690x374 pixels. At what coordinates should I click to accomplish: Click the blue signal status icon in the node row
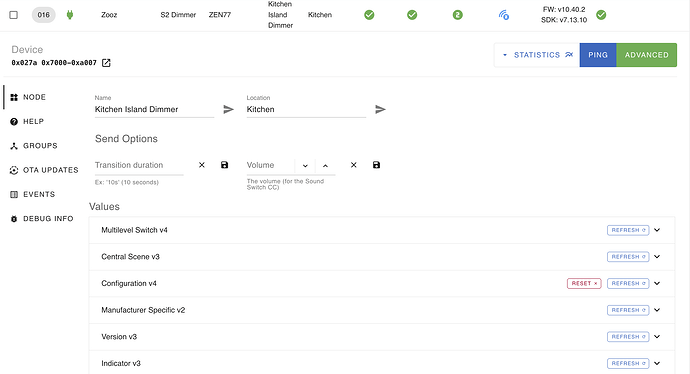[x=504, y=15]
